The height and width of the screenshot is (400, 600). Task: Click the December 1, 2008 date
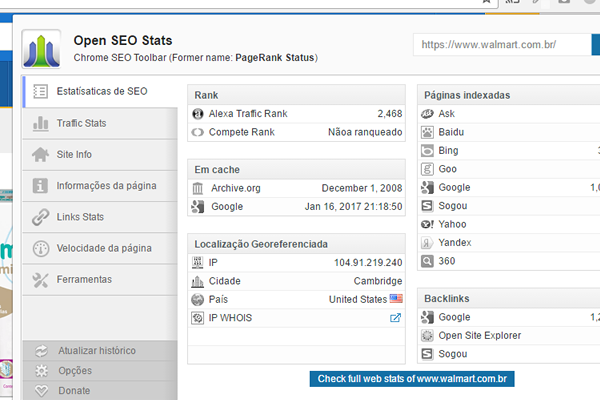point(362,188)
